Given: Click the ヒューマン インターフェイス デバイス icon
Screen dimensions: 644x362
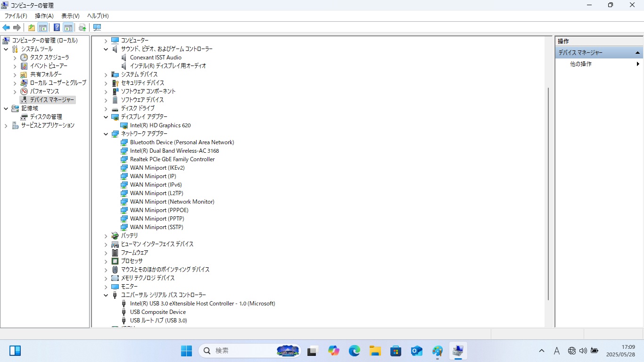Looking at the screenshot, I should click(115, 244).
